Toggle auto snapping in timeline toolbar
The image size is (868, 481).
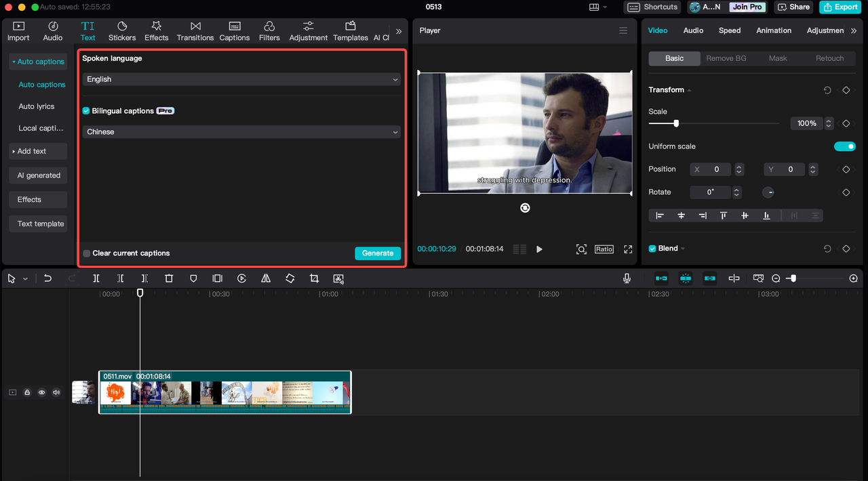point(686,278)
